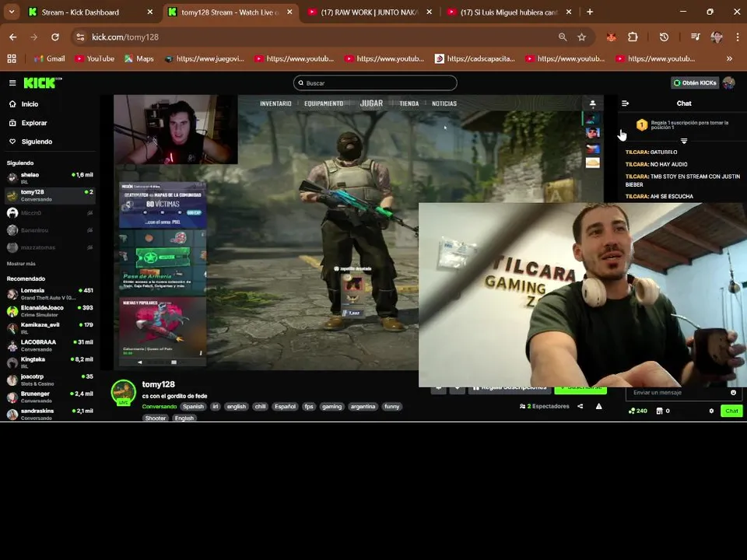Viewport: 747px width, 560px height.
Task: Open the Maps bookmark
Action: pos(139,58)
